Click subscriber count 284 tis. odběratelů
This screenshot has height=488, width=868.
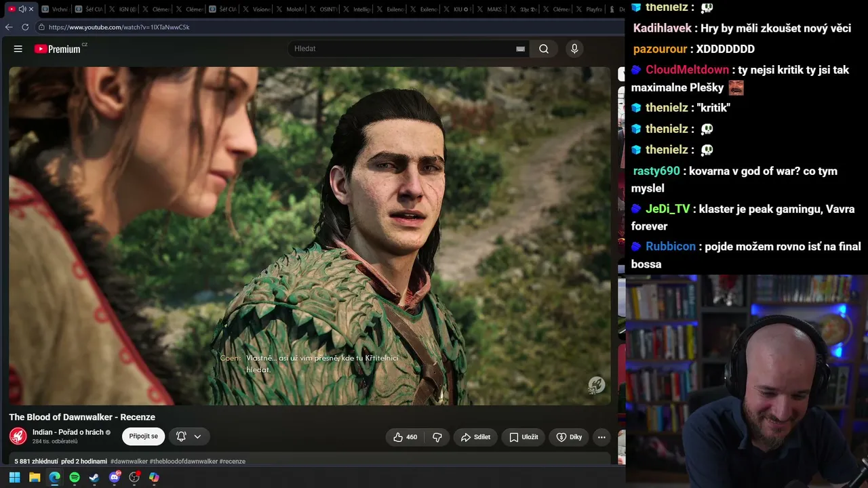[x=55, y=442]
